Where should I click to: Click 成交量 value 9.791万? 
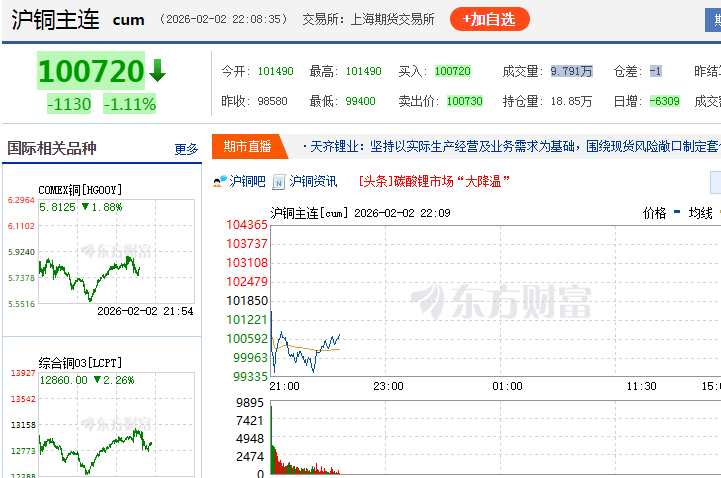[572, 71]
